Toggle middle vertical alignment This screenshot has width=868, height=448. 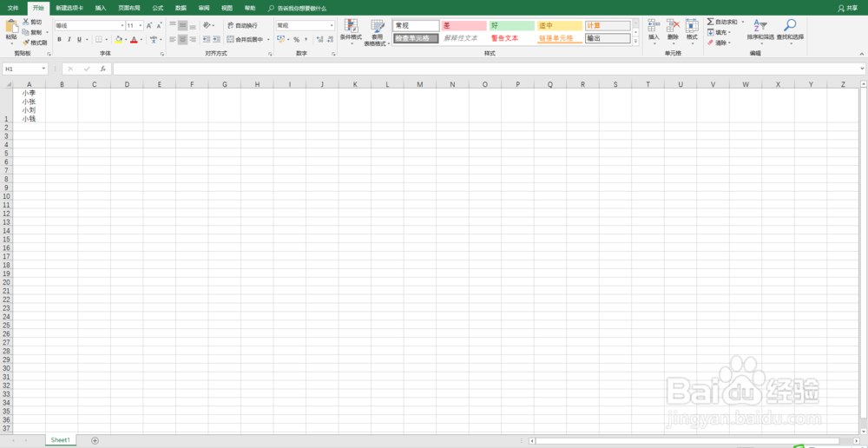182,25
